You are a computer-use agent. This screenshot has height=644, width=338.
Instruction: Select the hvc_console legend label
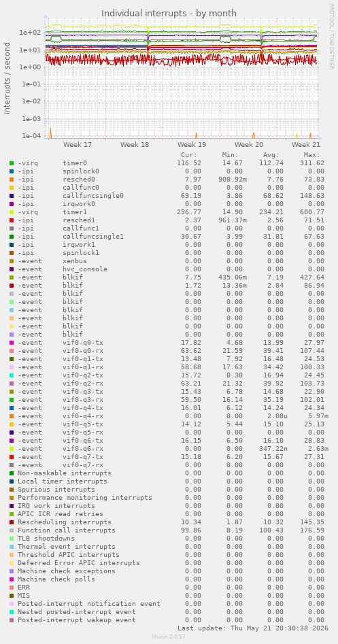pyautogui.click(x=85, y=269)
